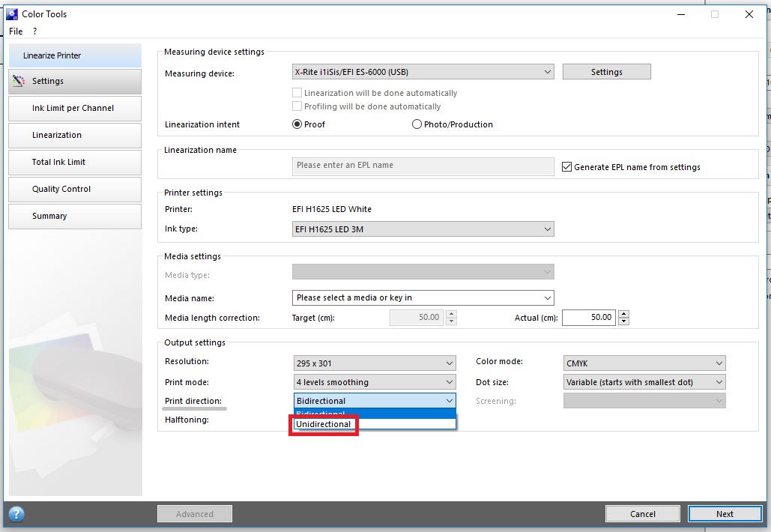The image size is (771, 532).
Task: Open the Color mode dropdown
Action: click(644, 363)
